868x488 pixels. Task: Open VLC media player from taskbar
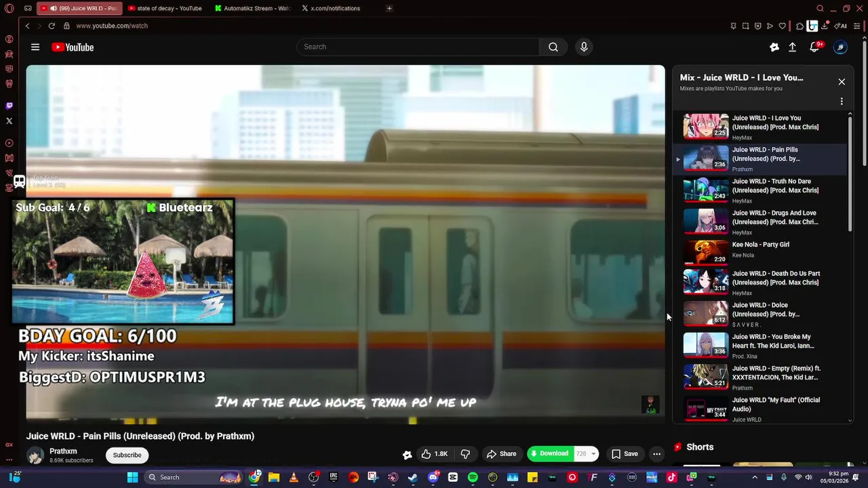[x=294, y=477]
